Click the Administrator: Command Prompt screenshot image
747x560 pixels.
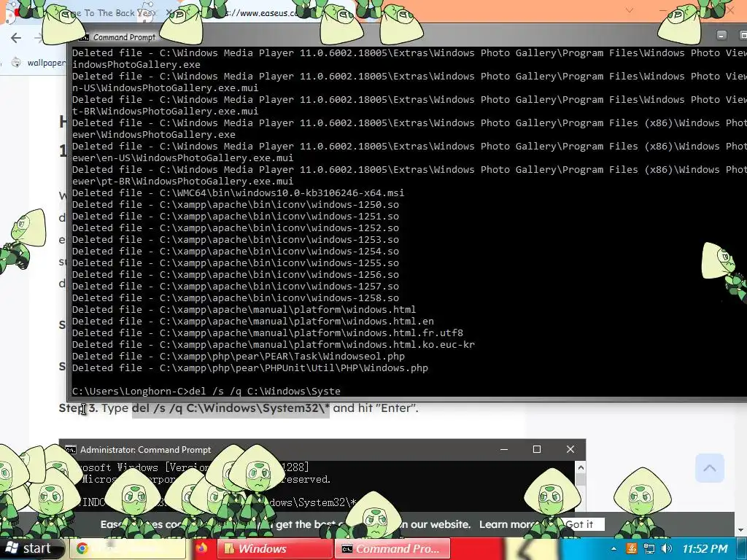pos(322,475)
